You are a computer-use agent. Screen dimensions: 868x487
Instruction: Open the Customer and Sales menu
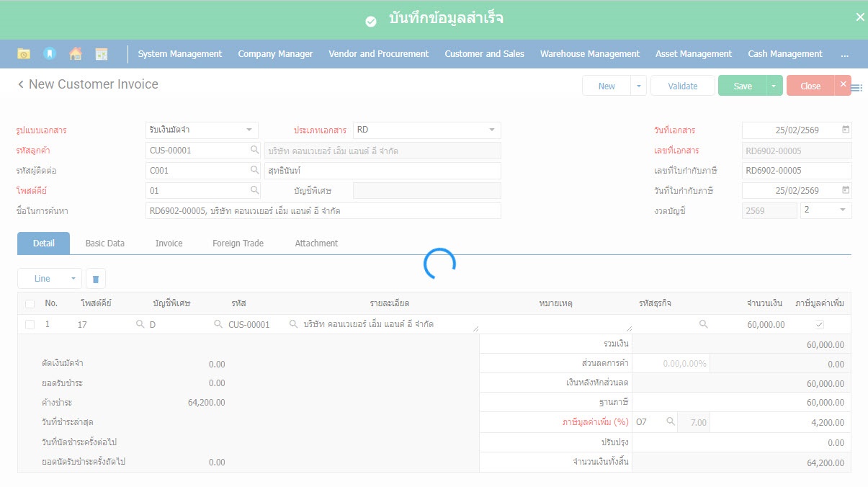coord(484,54)
